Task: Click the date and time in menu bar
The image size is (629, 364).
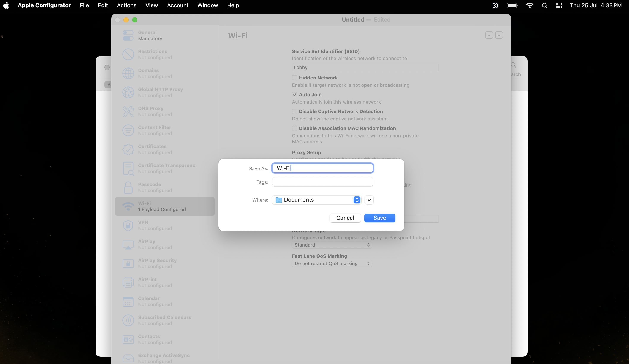Action: point(596,5)
